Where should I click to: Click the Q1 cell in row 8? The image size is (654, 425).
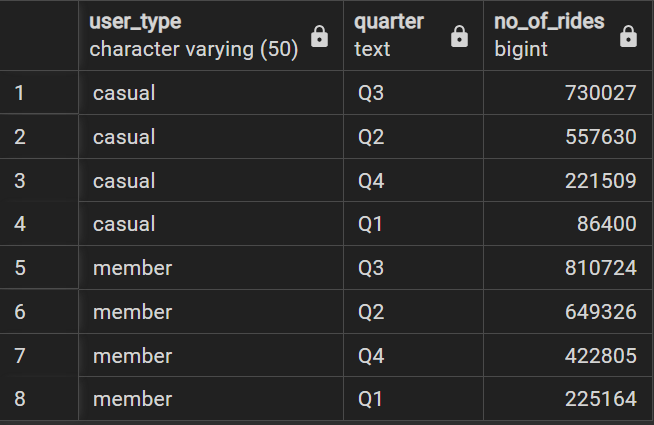click(413, 399)
